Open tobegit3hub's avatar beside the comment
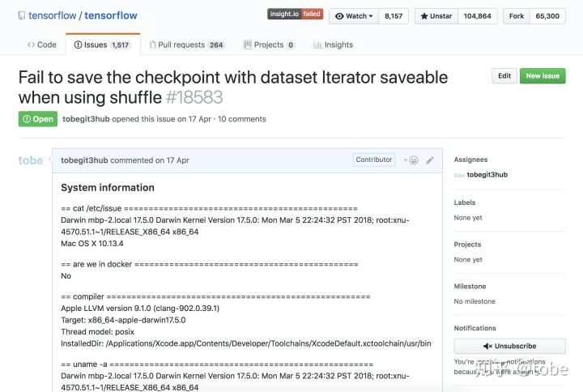 (x=31, y=160)
